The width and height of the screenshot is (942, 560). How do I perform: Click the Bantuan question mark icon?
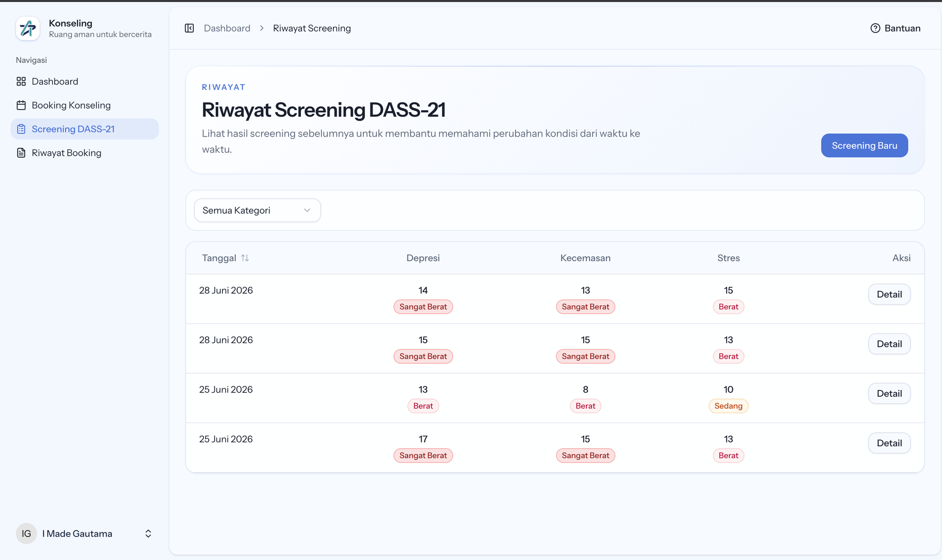875,28
